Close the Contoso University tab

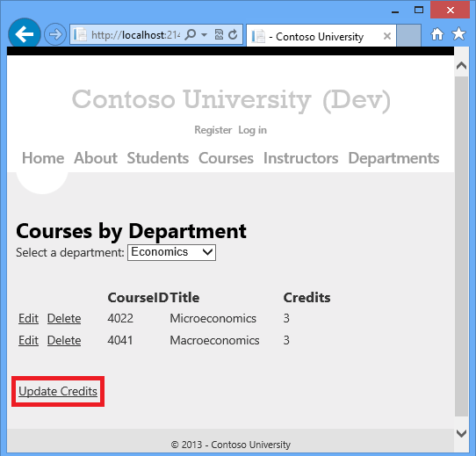(387, 36)
